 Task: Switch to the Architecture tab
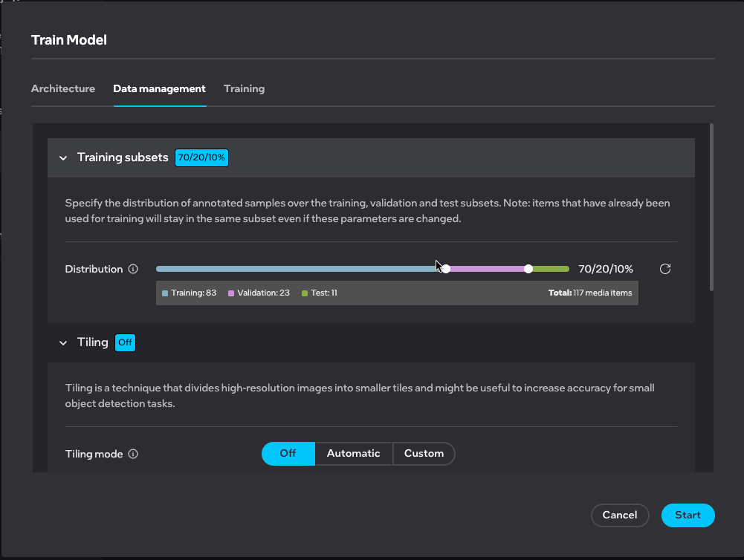(x=63, y=89)
